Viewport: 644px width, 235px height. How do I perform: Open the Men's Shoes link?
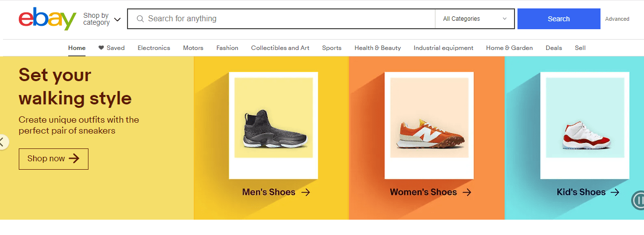coord(276,192)
